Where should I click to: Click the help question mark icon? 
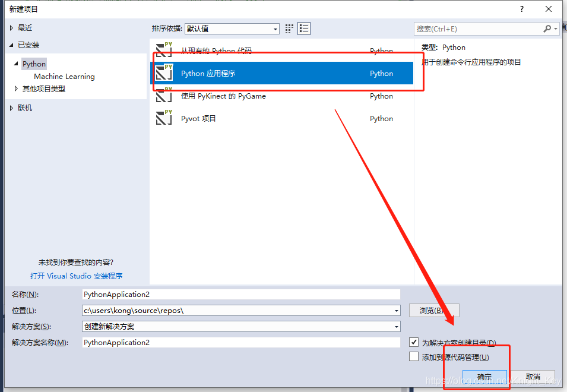point(522,9)
